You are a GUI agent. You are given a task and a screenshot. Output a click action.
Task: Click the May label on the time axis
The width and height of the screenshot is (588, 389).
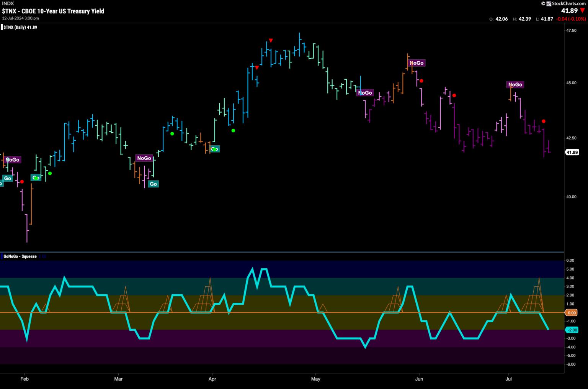click(316, 379)
